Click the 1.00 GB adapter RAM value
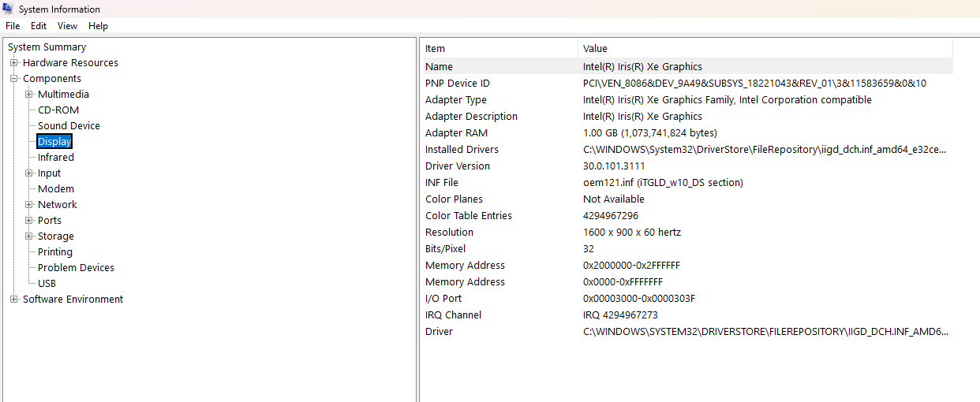The image size is (980, 402). pos(650,133)
